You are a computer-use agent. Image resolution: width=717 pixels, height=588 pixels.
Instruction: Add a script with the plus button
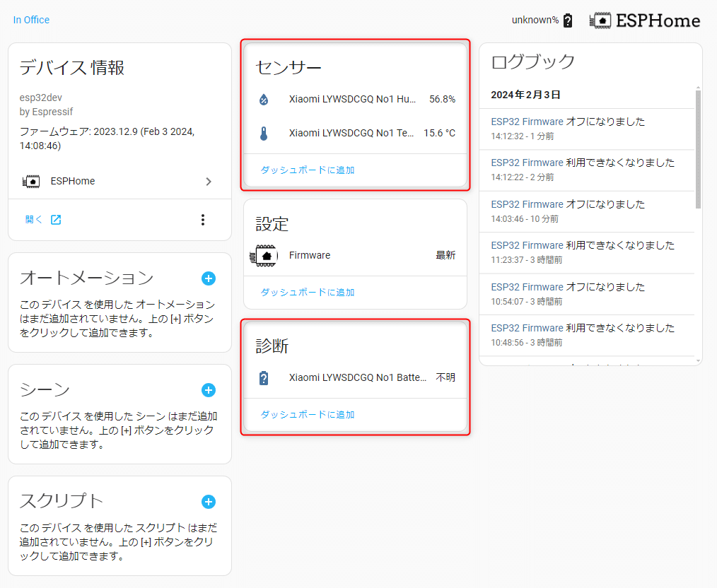click(209, 502)
